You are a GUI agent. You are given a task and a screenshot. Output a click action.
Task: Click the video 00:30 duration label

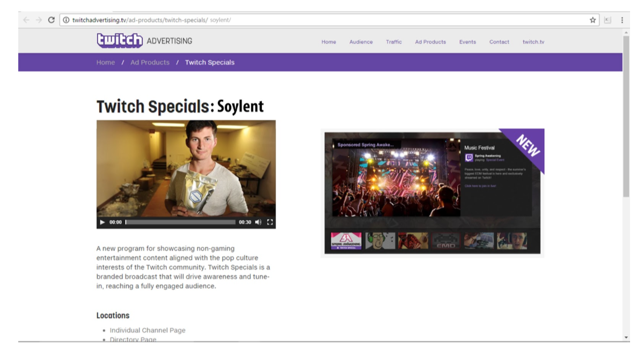pyautogui.click(x=245, y=222)
